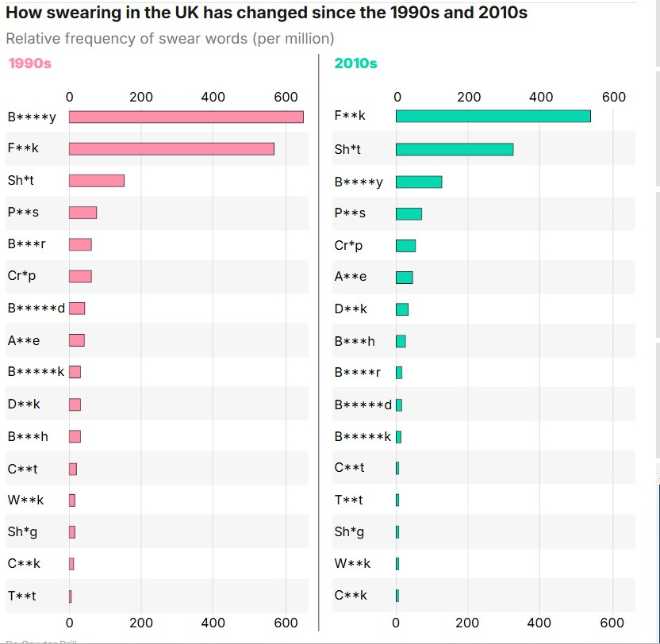Select the 1990s panel heading
The width and height of the screenshot is (660, 644).
29,63
